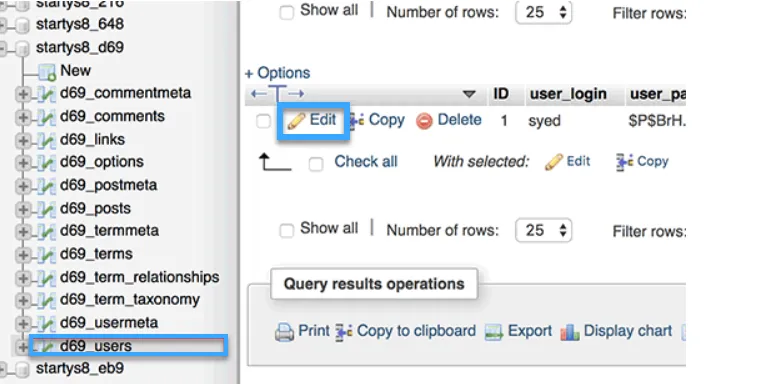Image resolution: width=778 pixels, height=384 pixels.
Task: Click the pencil Edit icon in syed's row
Action: point(296,121)
